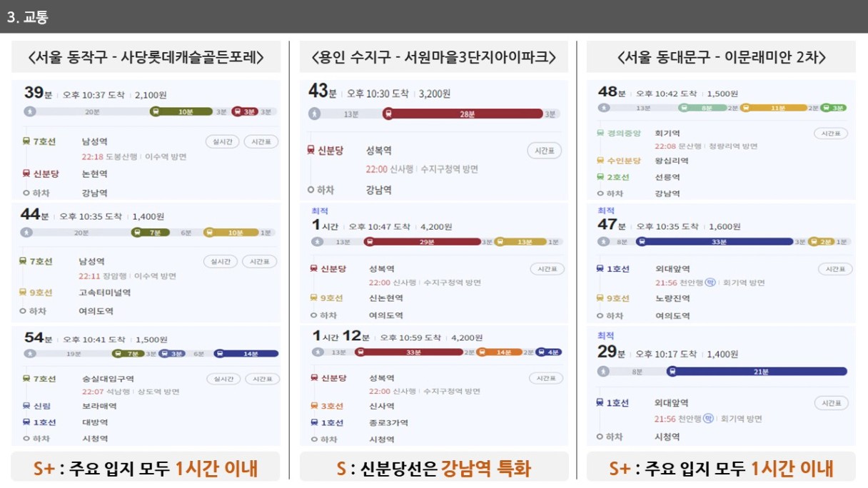
Task: Click the 급 express badge in the 47분 route
Action: point(710,283)
